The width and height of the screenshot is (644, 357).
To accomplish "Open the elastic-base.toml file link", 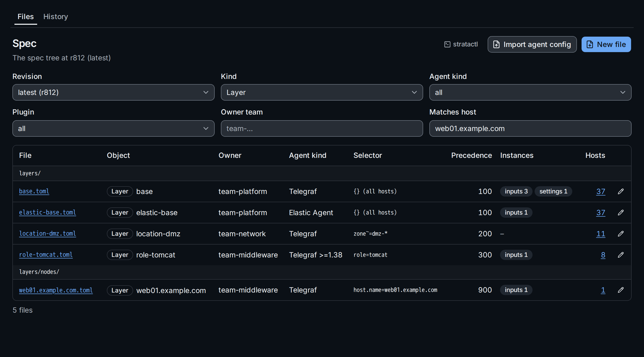I will click(47, 213).
